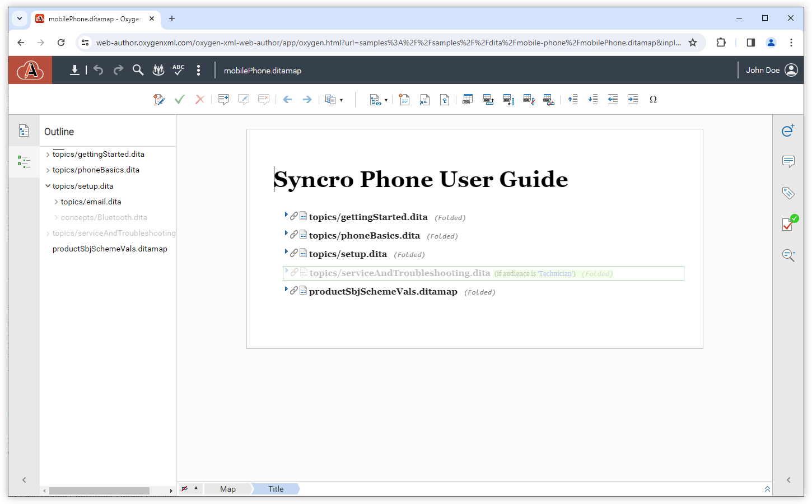Screen dimensions: 812x504
Task: Click the Insert reltable row icon
Action: click(488, 100)
